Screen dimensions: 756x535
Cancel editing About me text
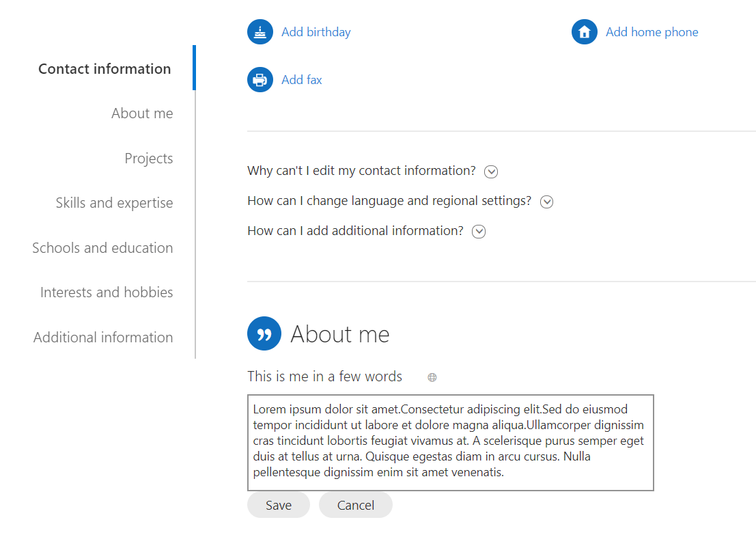356,505
